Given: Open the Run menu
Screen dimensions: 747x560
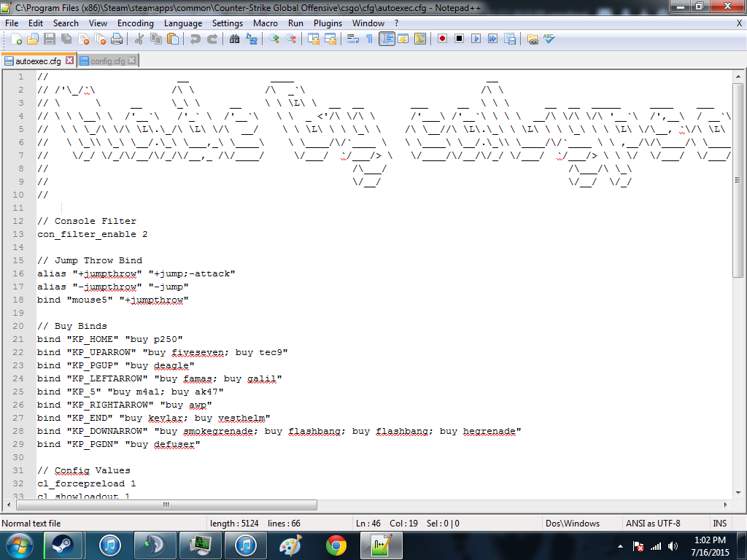Looking at the screenshot, I should click(x=295, y=23).
